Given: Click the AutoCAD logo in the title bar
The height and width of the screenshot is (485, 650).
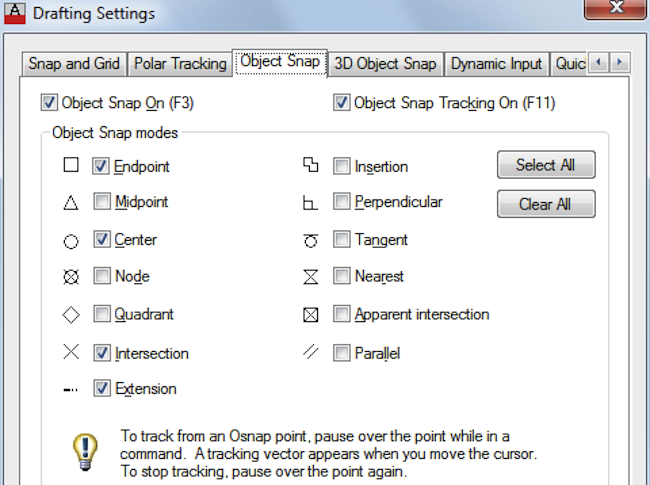Looking at the screenshot, I should point(15,14).
